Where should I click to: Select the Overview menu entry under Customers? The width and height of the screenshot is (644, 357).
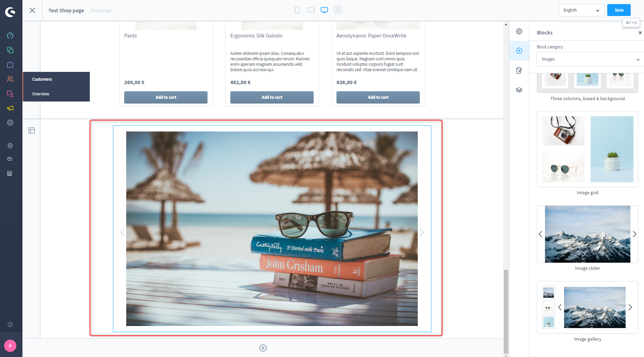pyautogui.click(x=40, y=94)
